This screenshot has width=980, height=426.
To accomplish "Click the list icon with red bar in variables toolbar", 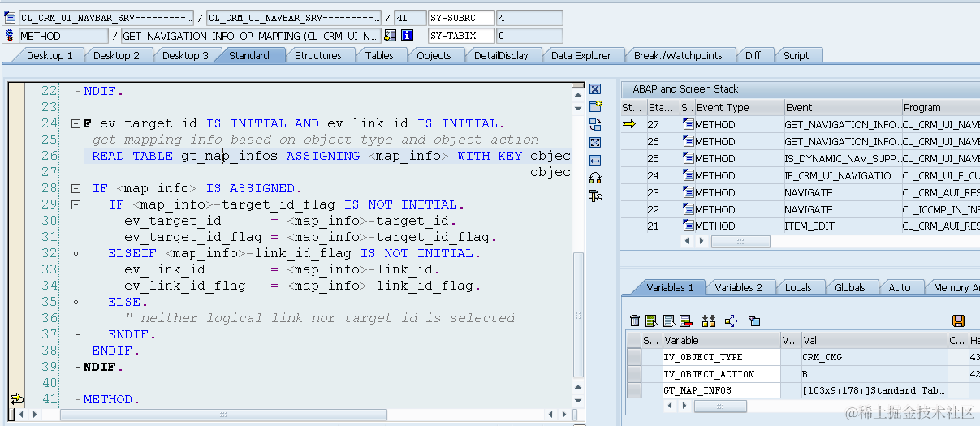I will point(685,321).
